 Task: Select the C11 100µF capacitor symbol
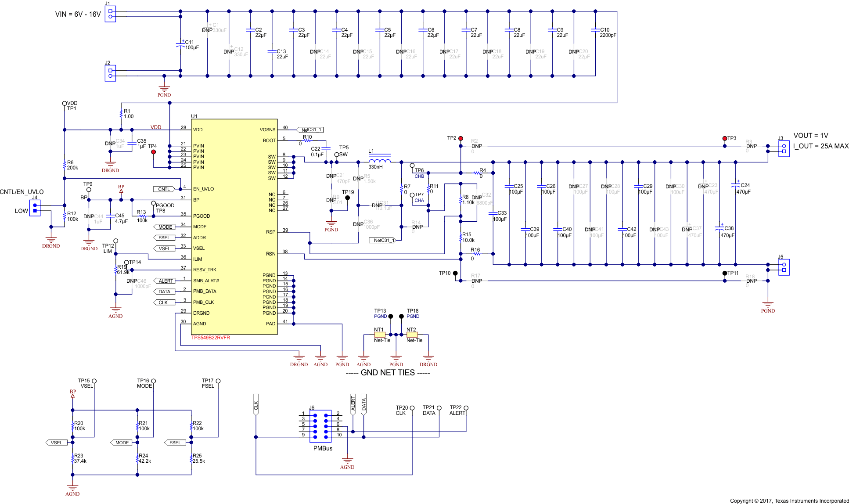coord(180,45)
